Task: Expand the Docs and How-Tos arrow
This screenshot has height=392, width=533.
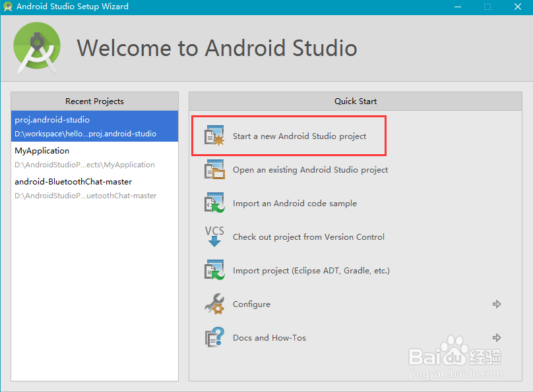Action: (497, 337)
